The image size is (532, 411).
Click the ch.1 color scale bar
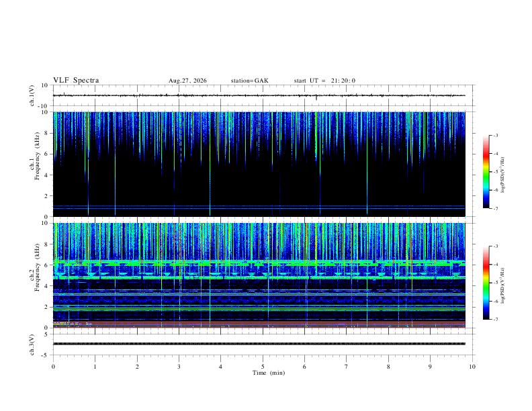pyautogui.click(x=486, y=172)
